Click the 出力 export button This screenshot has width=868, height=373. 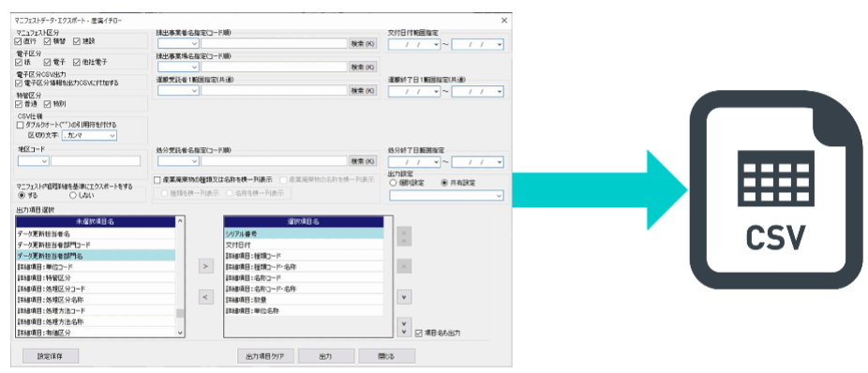326,356
